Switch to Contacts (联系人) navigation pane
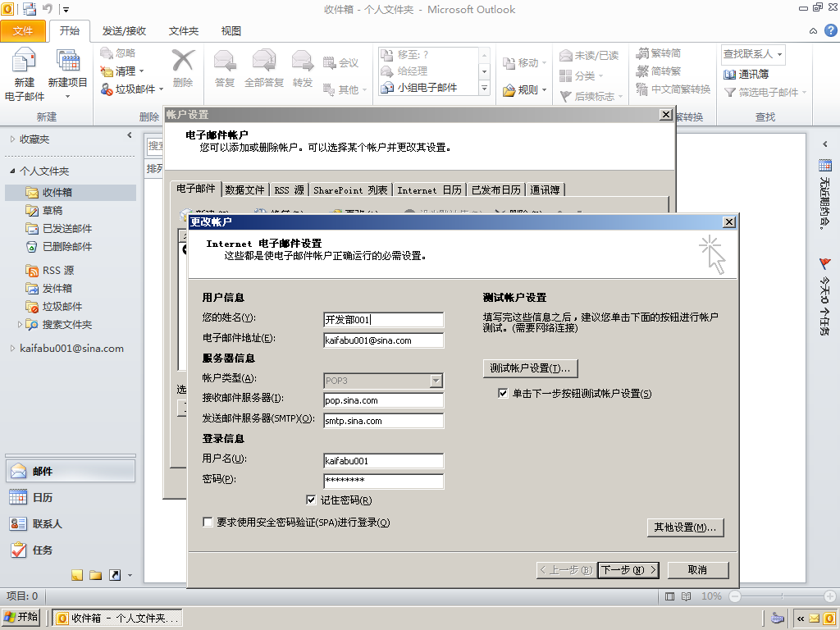840x630 pixels. (71, 524)
